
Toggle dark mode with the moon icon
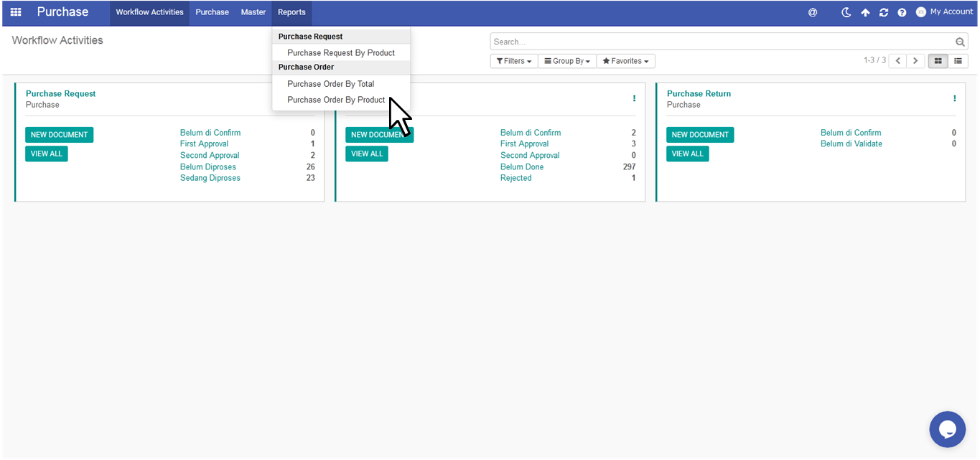click(846, 12)
